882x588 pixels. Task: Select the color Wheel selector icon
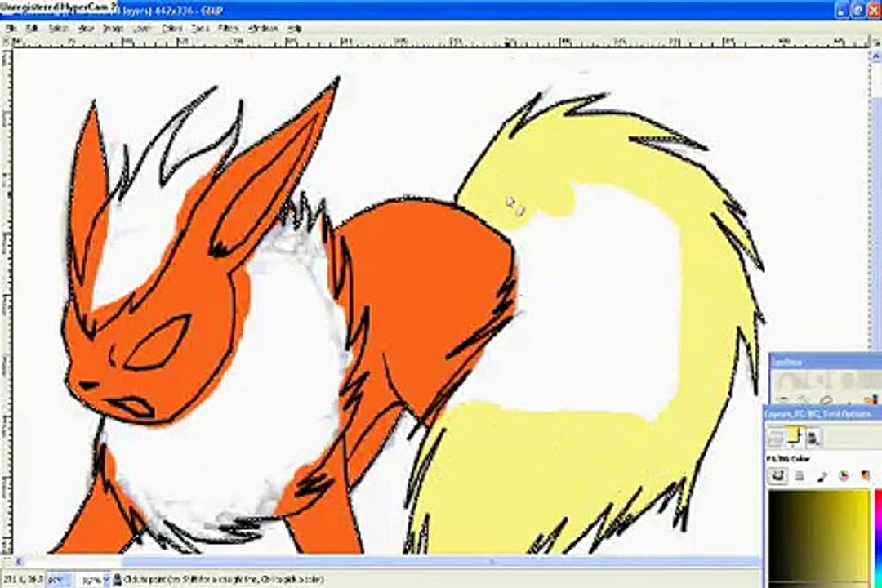point(843,477)
